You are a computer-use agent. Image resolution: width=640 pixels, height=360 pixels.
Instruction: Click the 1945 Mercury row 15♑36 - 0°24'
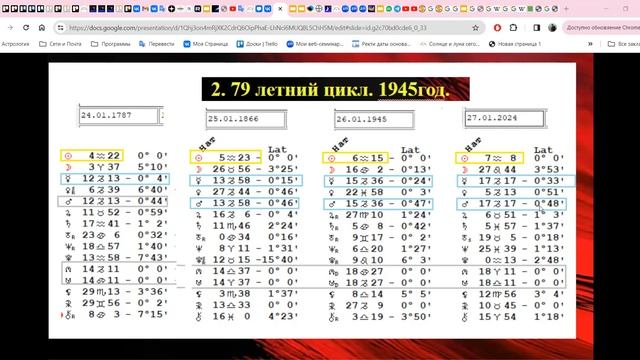coord(378,181)
